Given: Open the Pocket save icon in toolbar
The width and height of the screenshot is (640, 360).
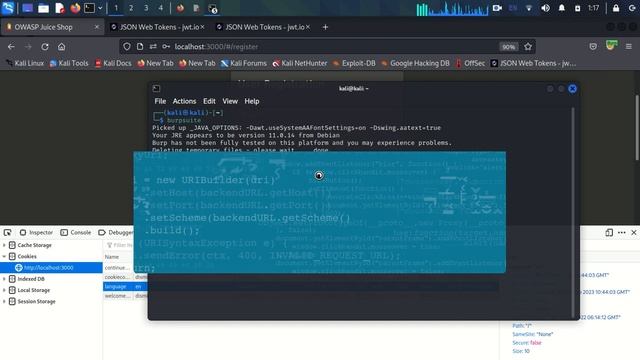Looking at the screenshot, I should pos(593,47).
